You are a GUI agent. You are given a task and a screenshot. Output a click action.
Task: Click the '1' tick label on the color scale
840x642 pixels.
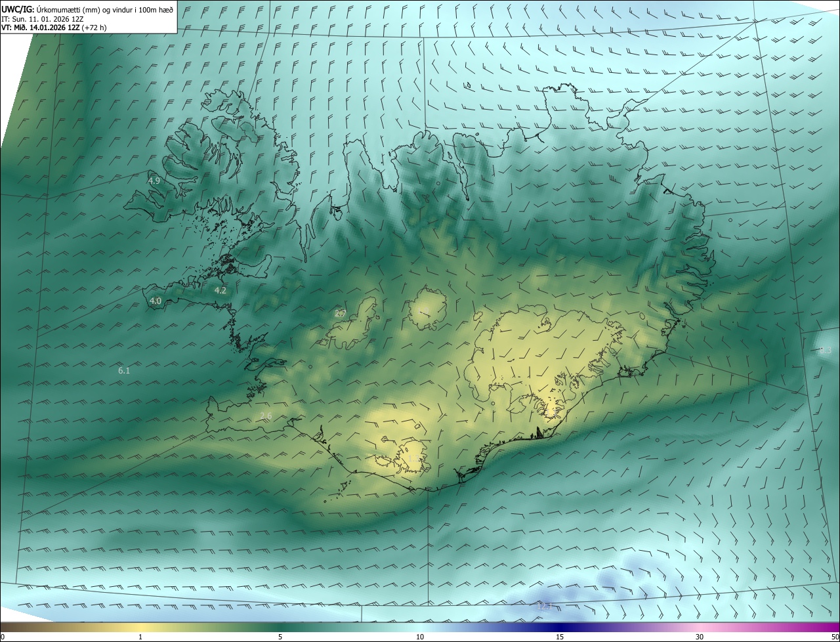coord(140,637)
